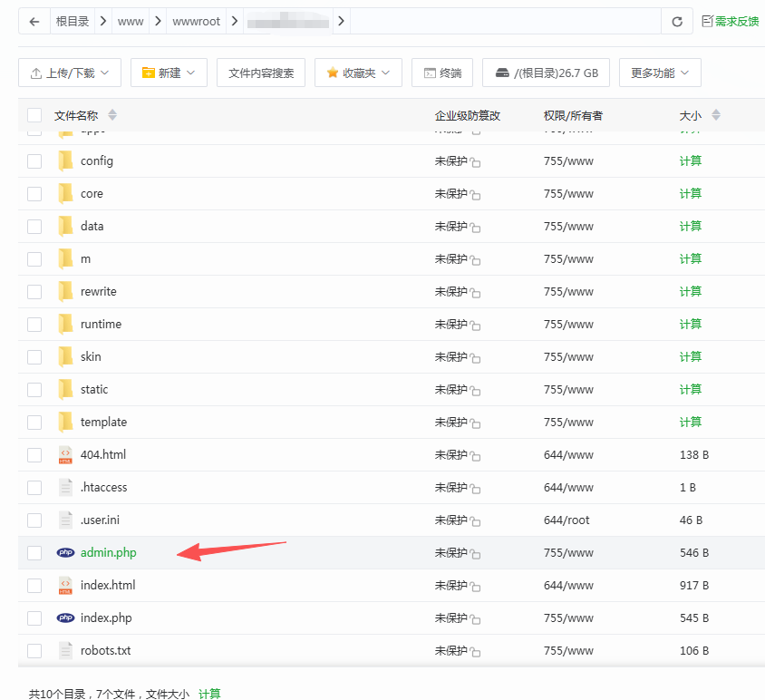This screenshot has width=765, height=700.
Task: Click the index.php PHP file icon
Action: (65, 618)
